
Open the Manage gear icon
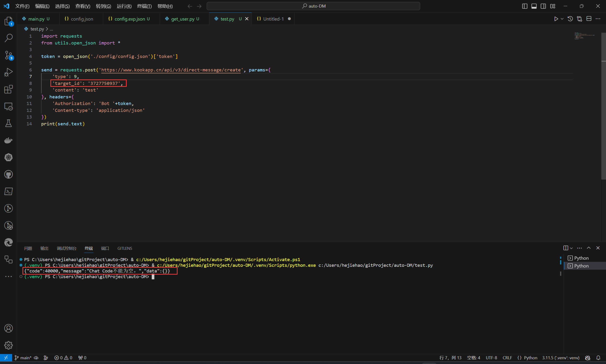pyautogui.click(x=9, y=345)
